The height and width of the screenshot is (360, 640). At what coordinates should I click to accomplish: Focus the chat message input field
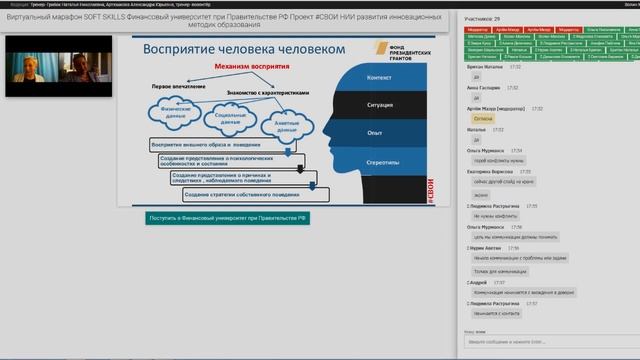tap(552, 342)
